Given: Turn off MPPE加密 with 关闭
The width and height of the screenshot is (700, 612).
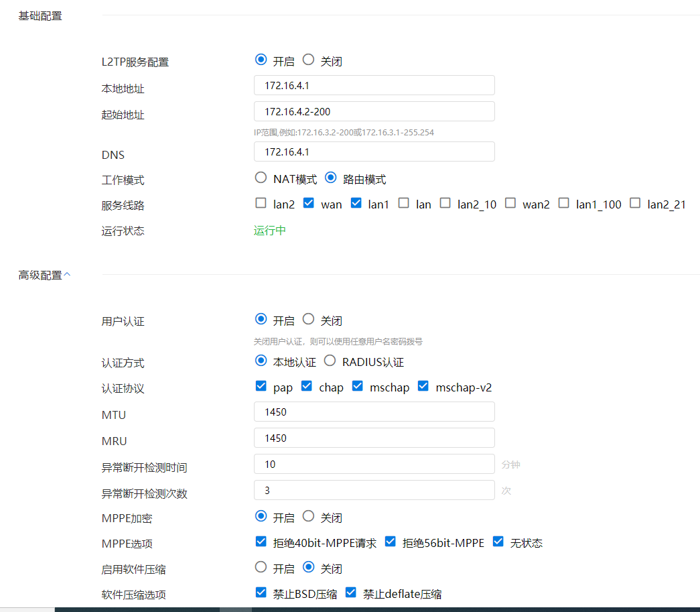Looking at the screenshot, I should point(308,516).
